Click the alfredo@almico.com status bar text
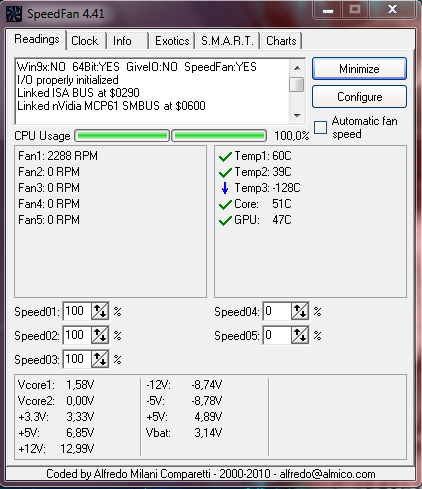 (x=327, y=474)
